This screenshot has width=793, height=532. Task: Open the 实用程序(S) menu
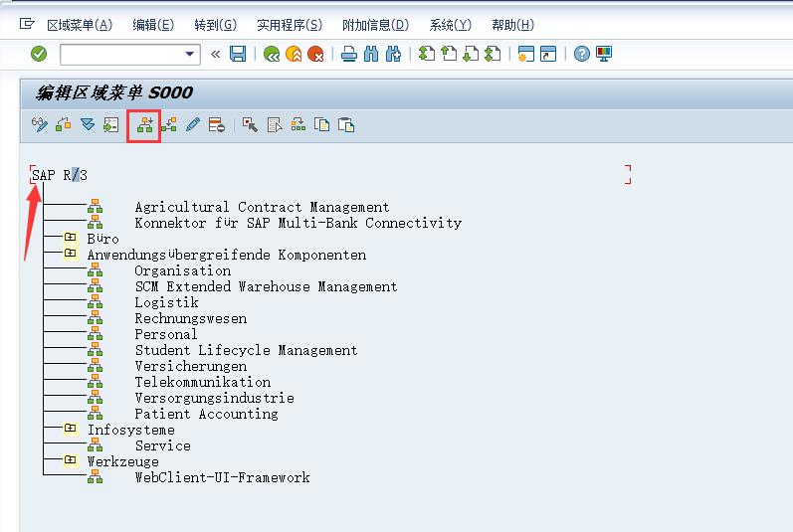tap(289, 25)
